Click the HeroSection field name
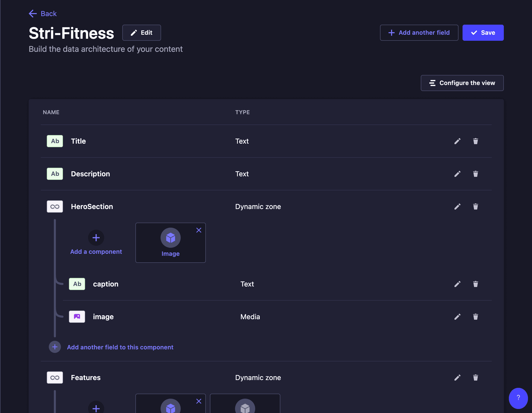The image size is (532, 413). point(92,206)
